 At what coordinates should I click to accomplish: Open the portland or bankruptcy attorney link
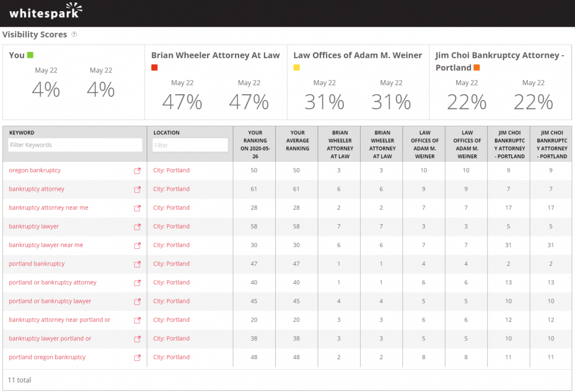click(53, 283)
